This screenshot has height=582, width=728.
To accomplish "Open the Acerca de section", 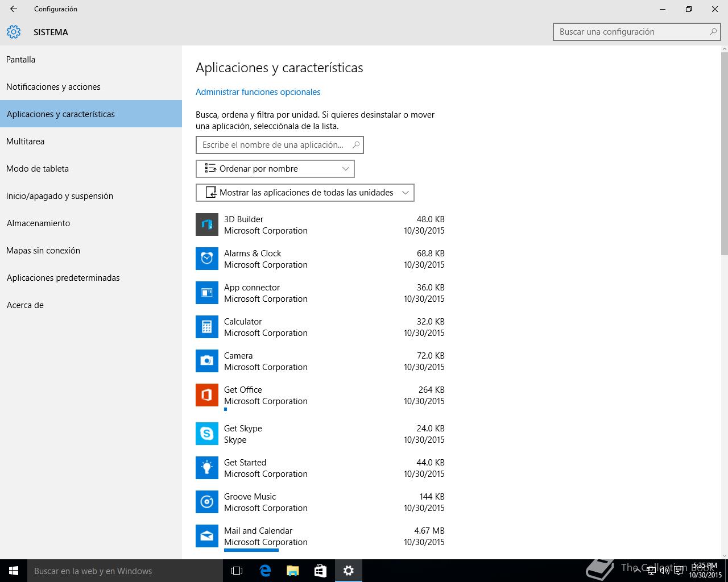I will tap(91, 305).
